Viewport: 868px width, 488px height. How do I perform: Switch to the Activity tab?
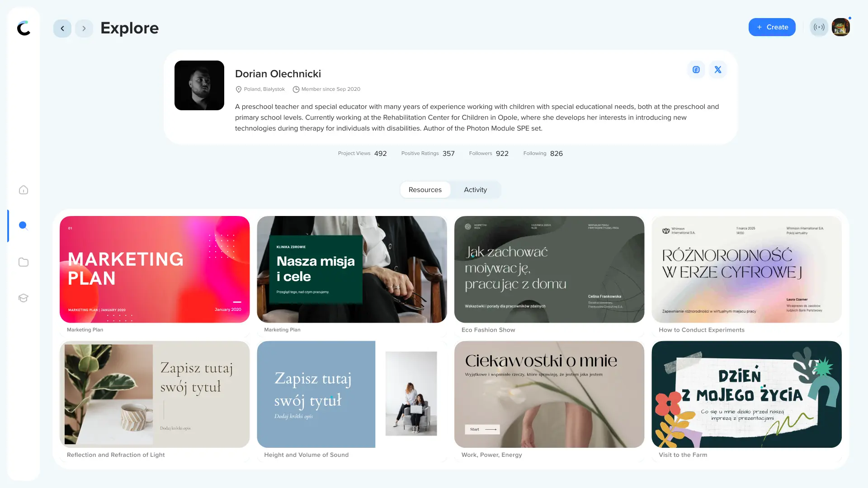click(x=475, y=190)
